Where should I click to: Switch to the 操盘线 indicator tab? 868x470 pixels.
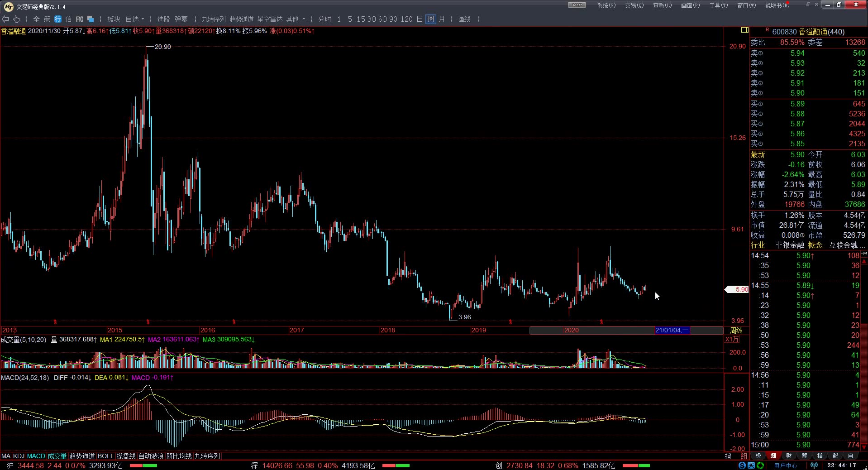point(126,456)
